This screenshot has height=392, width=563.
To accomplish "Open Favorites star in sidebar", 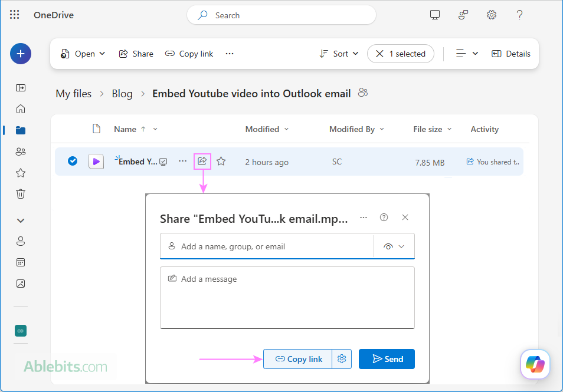I will (21, 173).
